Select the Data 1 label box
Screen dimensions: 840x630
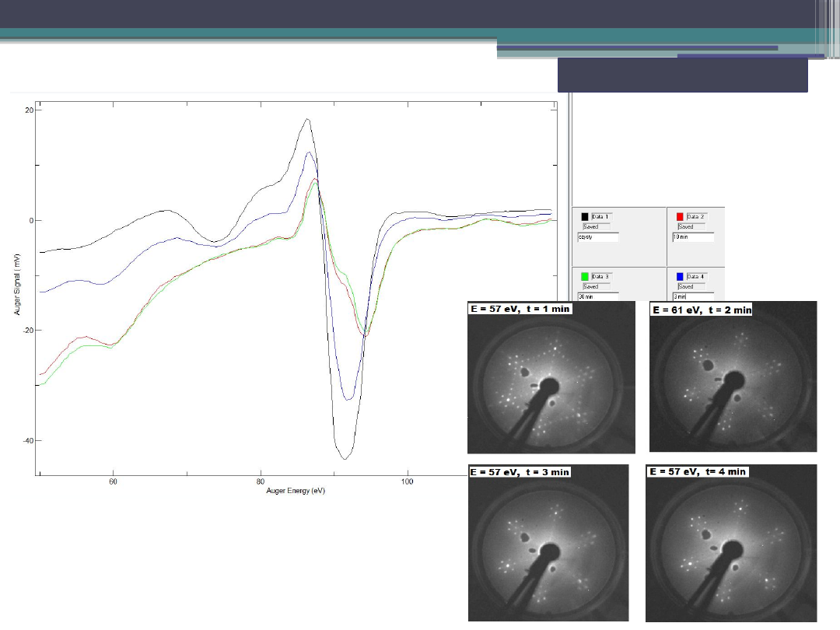click(x=601, y=216)
